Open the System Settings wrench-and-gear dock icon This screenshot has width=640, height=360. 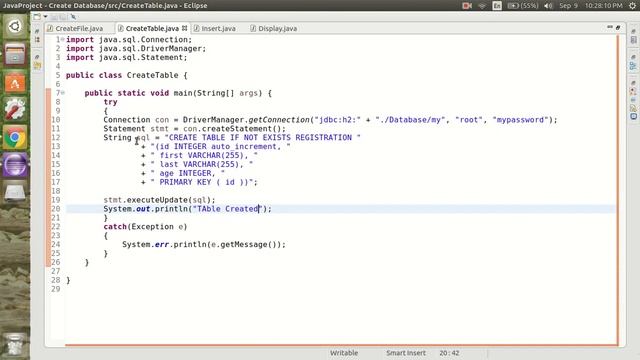pyautogui.click(x=15, y=109)
